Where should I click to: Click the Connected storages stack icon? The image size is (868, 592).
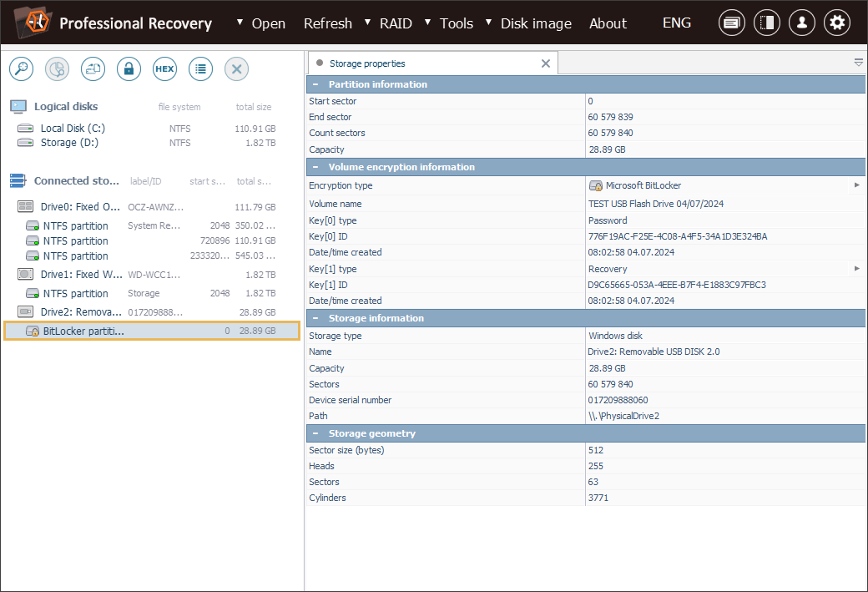click(x=18, y=180)
